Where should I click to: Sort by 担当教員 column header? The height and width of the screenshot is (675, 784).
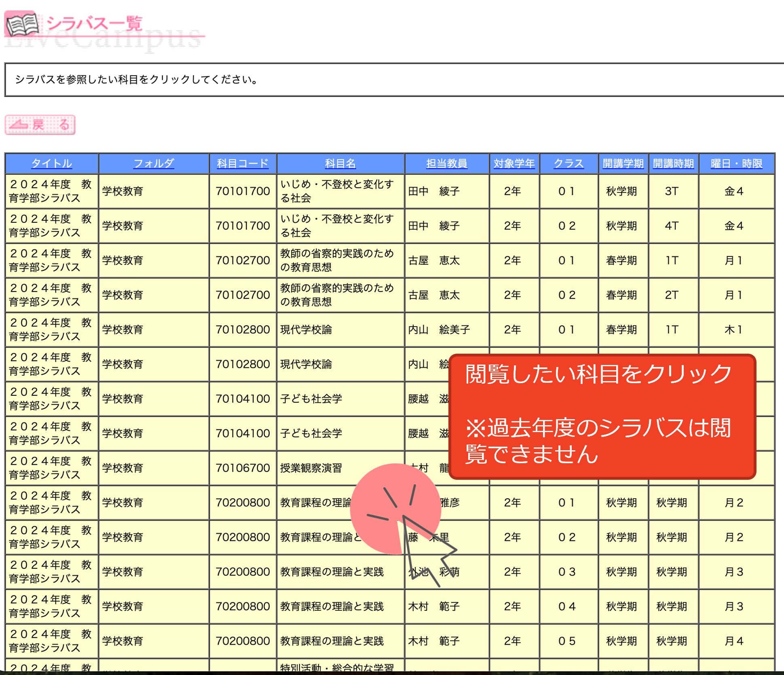pyautogui.click(x=446, y=163)
